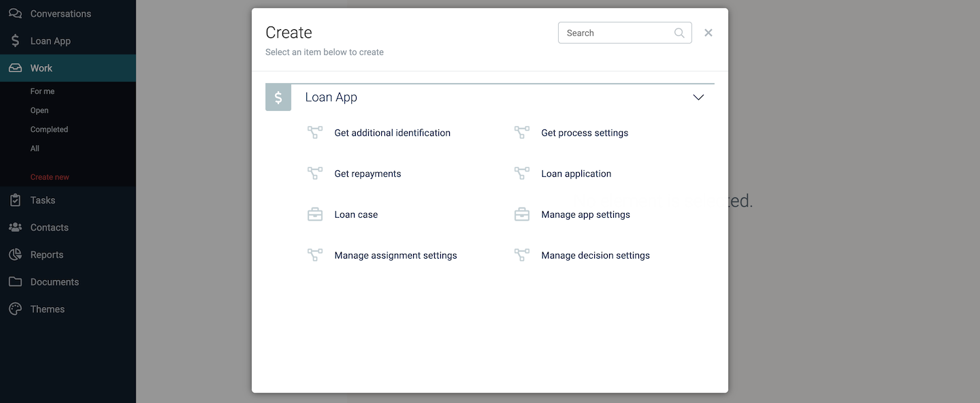980x403 pixels.
Task: Select Work in the sidebar menu
Action: pyautogui.click(x=42, y=68)
